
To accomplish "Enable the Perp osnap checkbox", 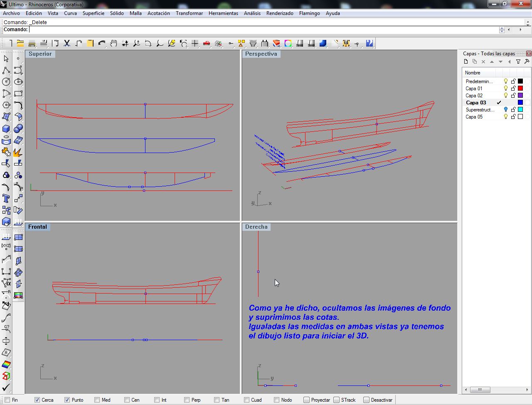I will pyautogui.click(x=187, y=400).
